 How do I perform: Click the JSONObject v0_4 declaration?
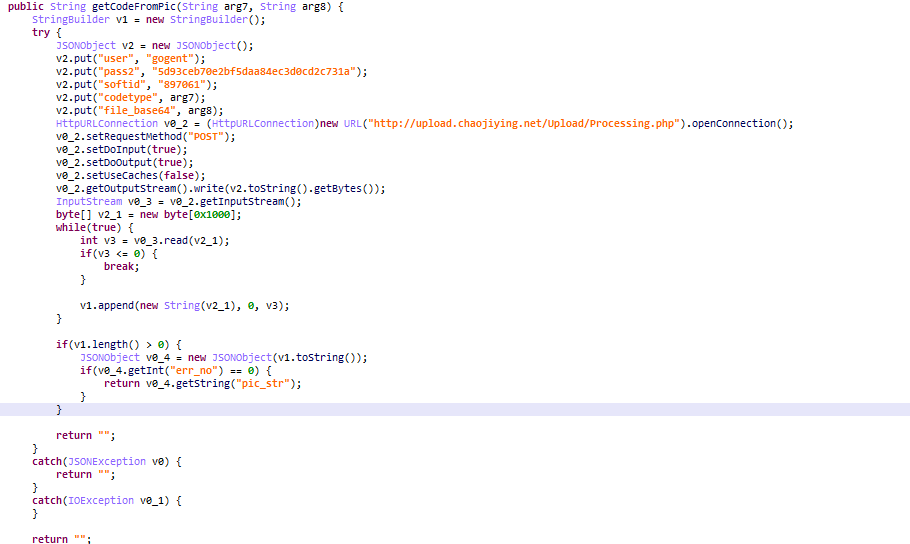223,358
